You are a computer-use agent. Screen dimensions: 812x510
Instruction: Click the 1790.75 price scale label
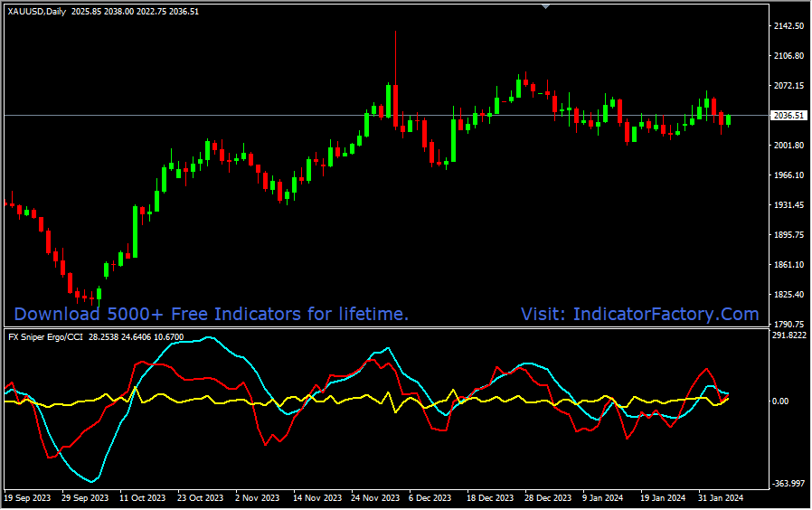pyautogui.click(x=788, y=325)
